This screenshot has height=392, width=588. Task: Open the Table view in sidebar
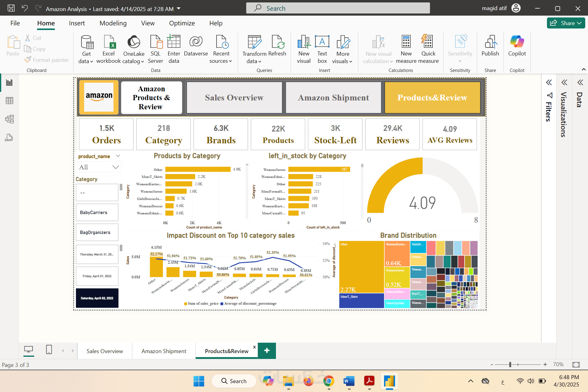pos(9,101)
